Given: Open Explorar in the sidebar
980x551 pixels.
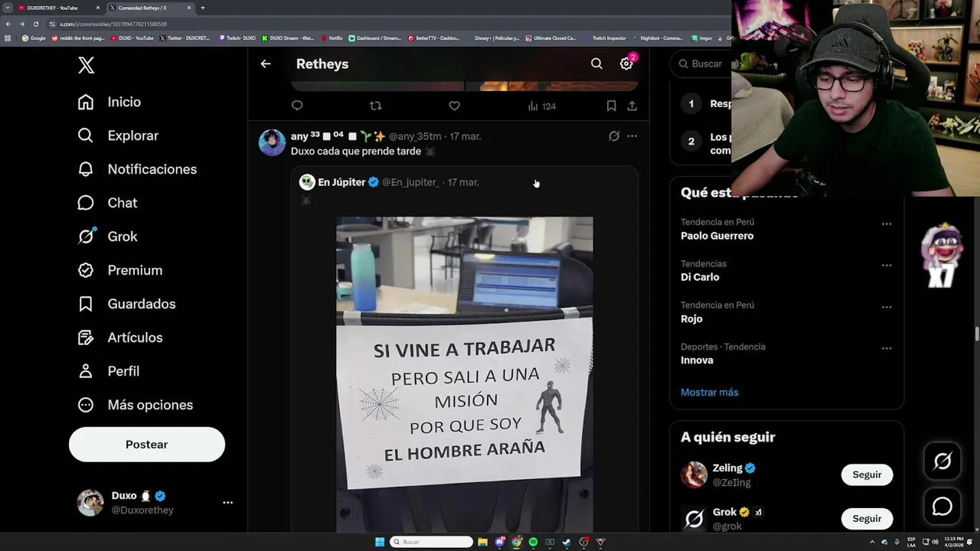Looking at the screenshot, I should 118,135.
